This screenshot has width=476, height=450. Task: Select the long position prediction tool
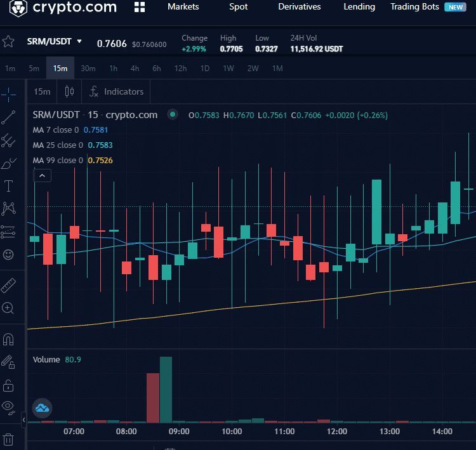pos(8,232)
